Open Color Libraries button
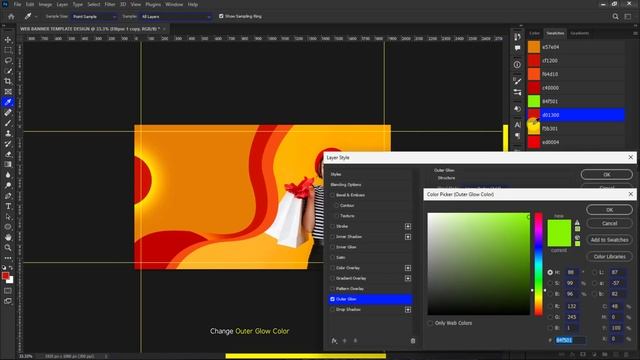Viewport: 640px width, 360px height. [x=609, y=257]
